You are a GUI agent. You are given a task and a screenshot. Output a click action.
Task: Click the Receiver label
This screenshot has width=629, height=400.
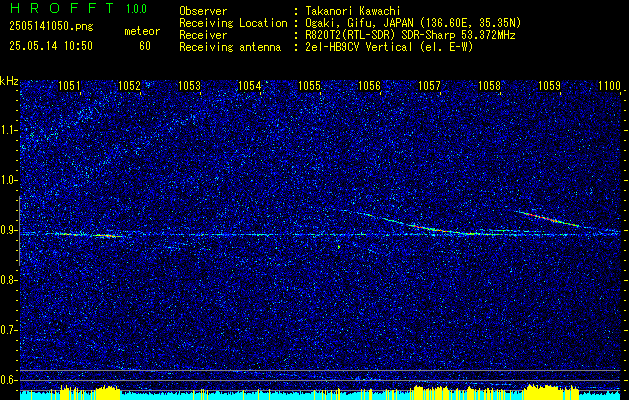coord(203,35)
